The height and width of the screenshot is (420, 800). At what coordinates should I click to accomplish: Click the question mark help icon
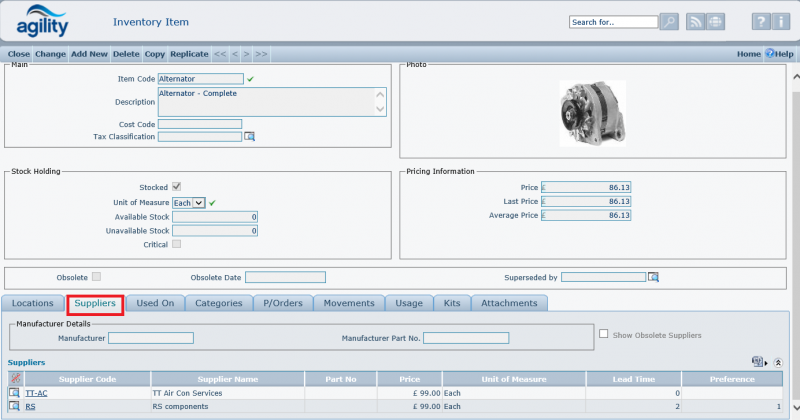click(x=760, y=21)
